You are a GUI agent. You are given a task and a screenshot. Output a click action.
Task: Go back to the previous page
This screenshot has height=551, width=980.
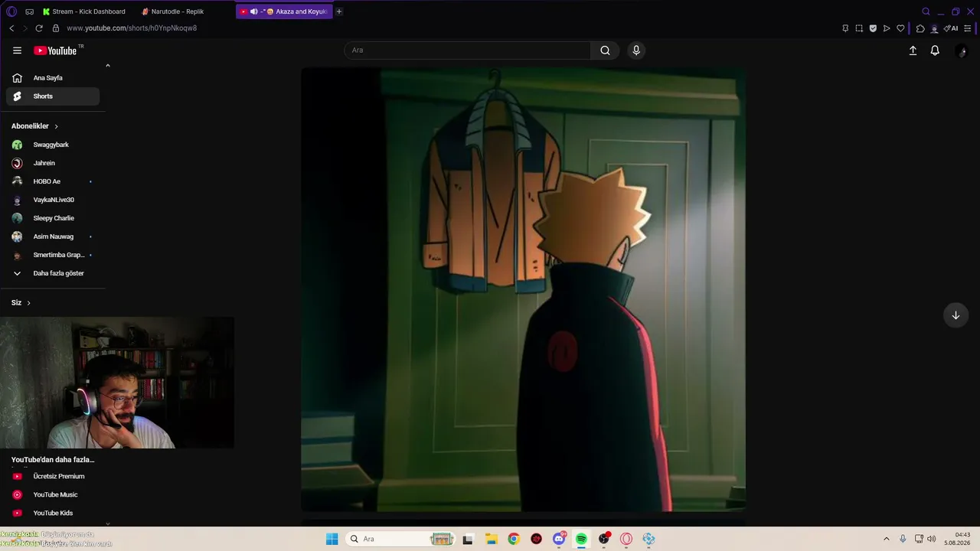pyautogui.click(x=11, y=28)
